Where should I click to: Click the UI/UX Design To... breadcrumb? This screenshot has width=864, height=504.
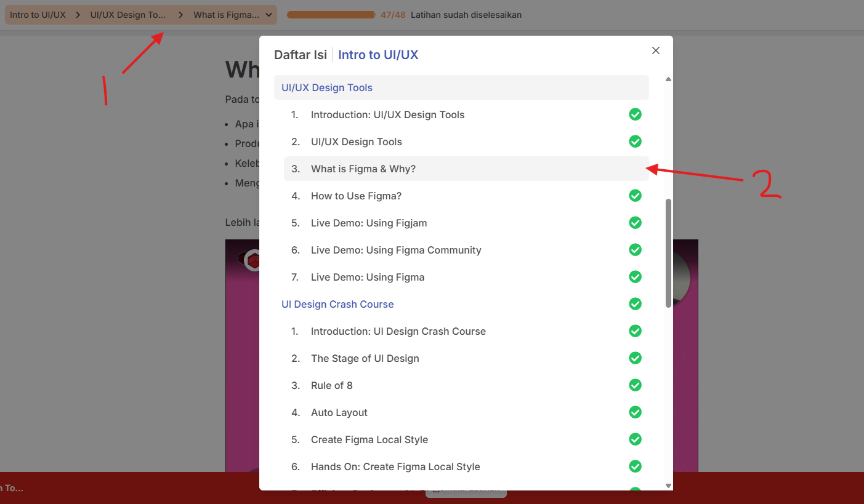coord(128,15)
